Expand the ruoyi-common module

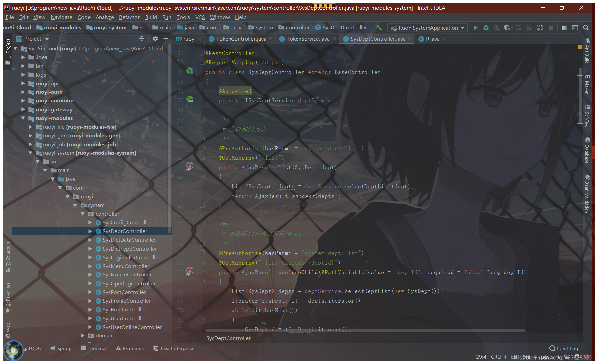[x=23, y=100]
